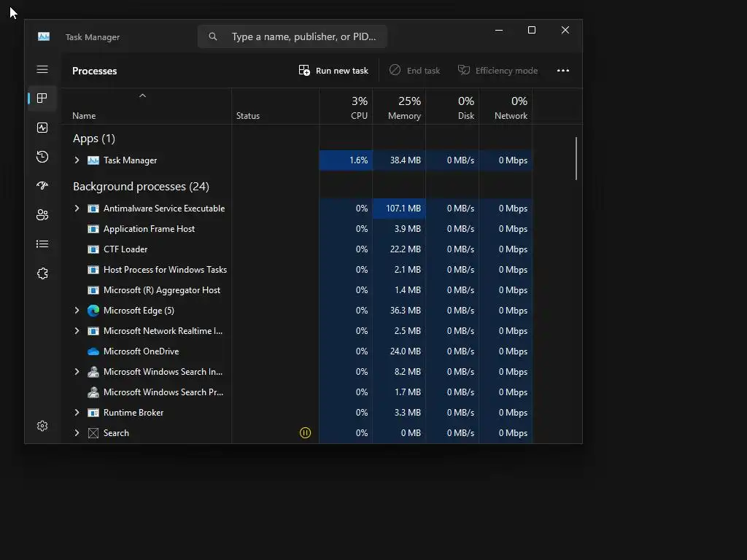The image size is (747, 560).
Task: Click the name, publisher, or PID search field
Action: (x=292, y=36)
